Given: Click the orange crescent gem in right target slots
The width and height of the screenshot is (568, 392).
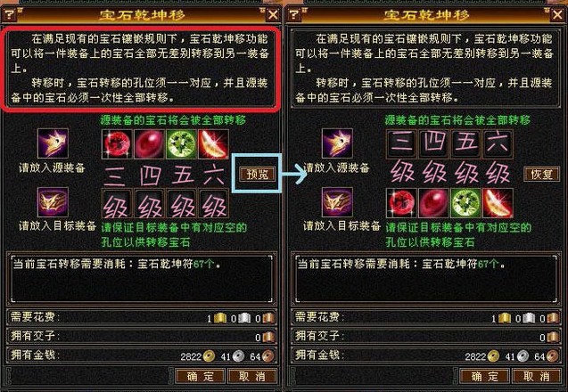Looking at the screenshot, I should (498, 203).
